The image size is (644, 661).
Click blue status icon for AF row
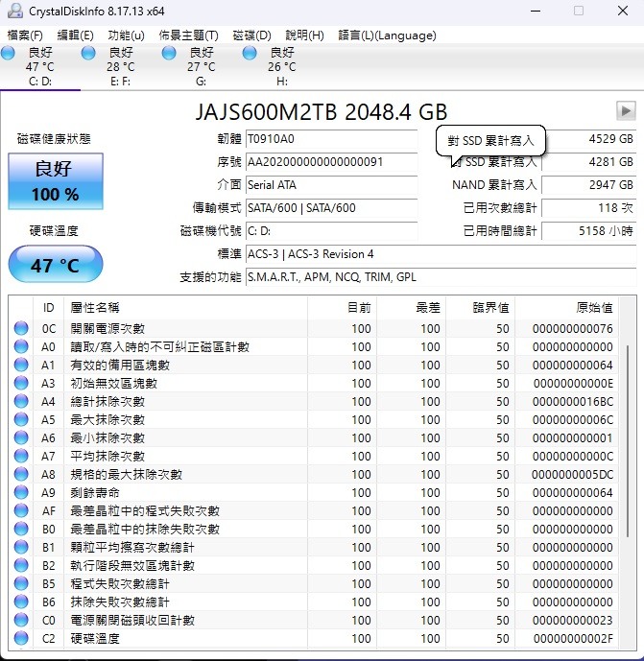click(x=21, y=510)
